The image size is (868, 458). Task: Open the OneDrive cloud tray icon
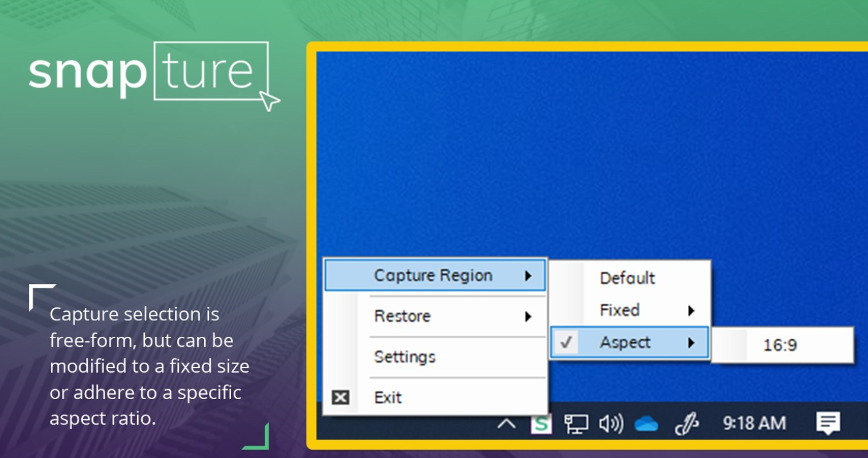pyautogui.click(x=646, y=424)
